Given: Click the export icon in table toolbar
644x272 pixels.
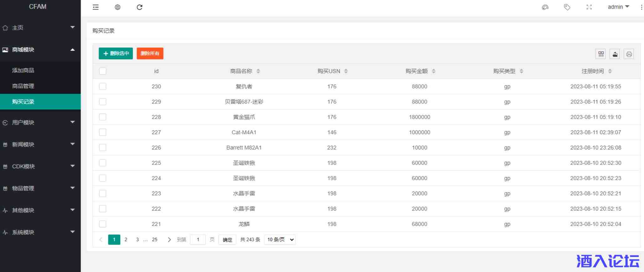Looking at the screenshot, I should click(x=615, y=54).
